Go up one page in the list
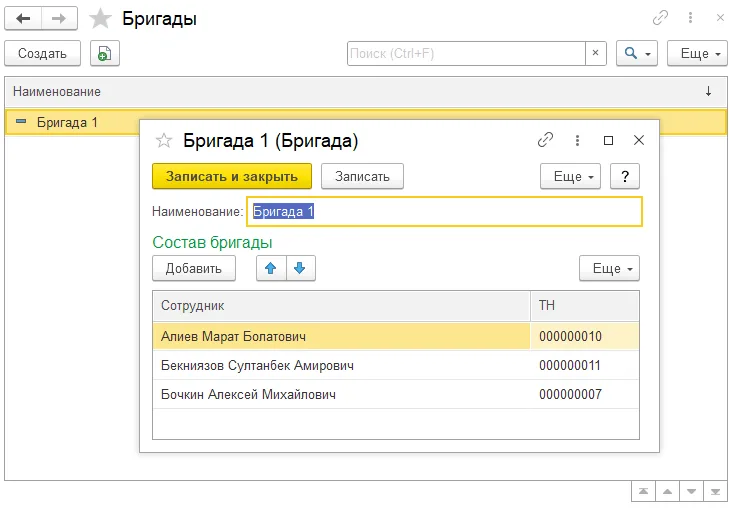 click(667, 492)
